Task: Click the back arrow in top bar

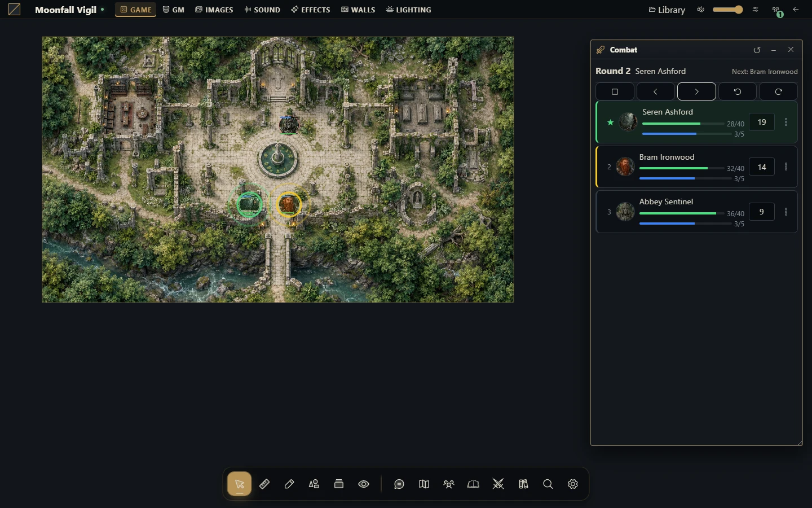Action: 796,10
